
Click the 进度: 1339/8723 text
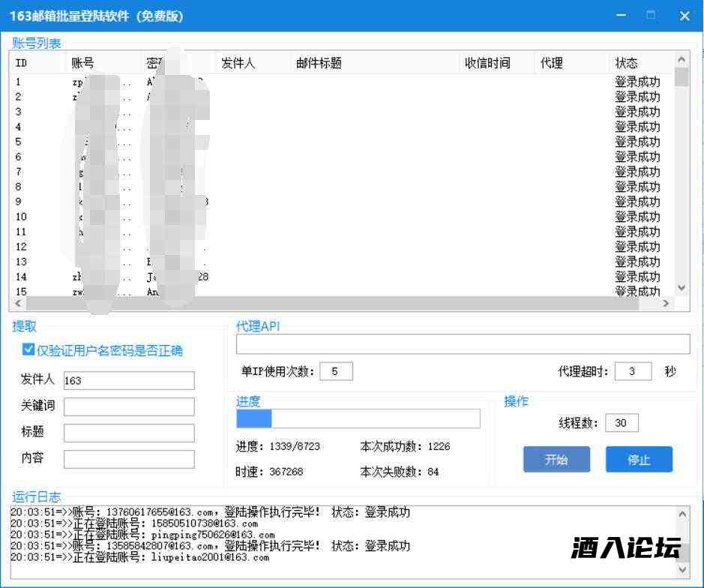tap(277, 446)
